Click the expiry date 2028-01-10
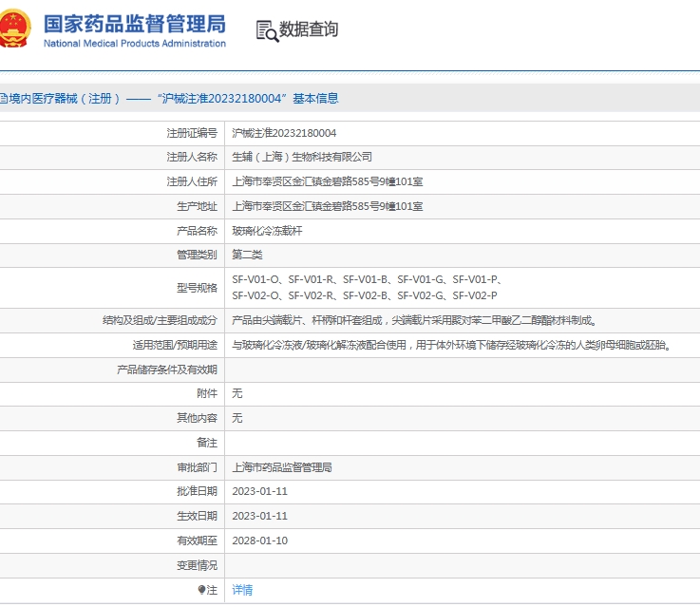 point(260,541)
